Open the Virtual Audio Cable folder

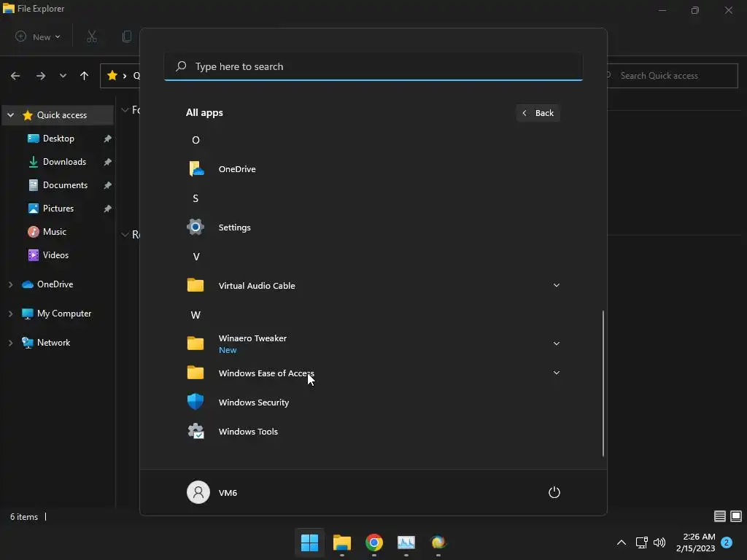373,285
